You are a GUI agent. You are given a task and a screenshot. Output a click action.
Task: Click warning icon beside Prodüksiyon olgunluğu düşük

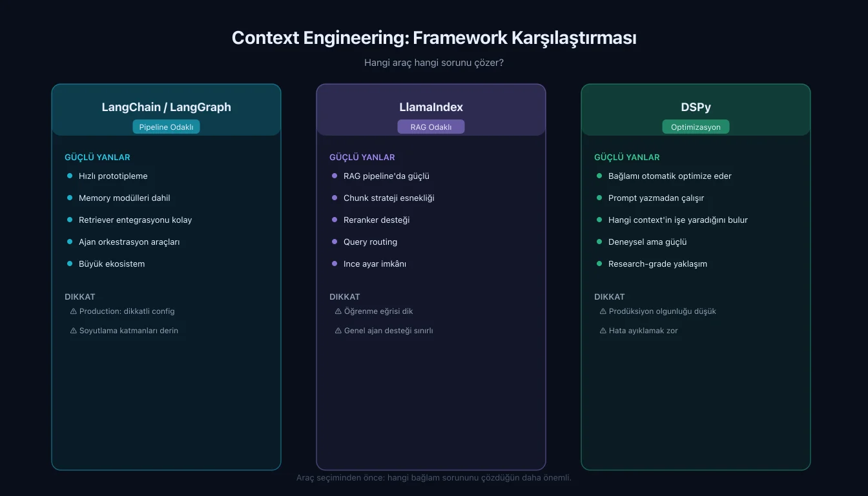(603, 311)
